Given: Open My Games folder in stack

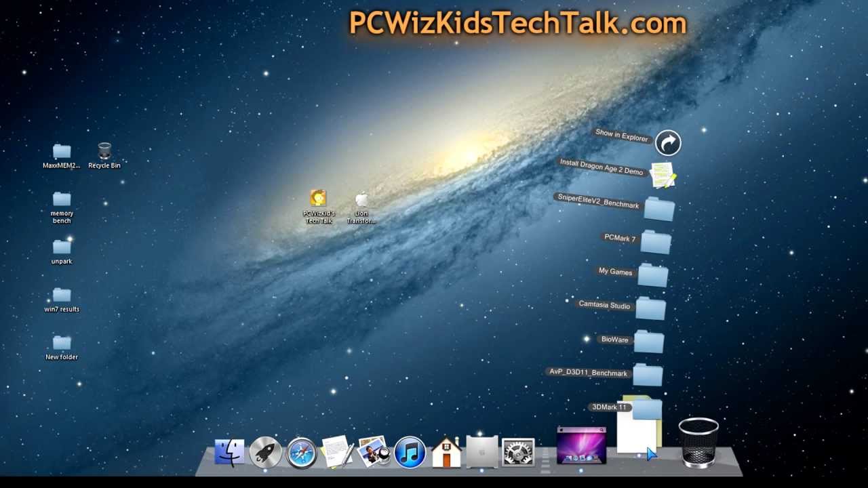Looking at the screenshot, I should point(653,275).
